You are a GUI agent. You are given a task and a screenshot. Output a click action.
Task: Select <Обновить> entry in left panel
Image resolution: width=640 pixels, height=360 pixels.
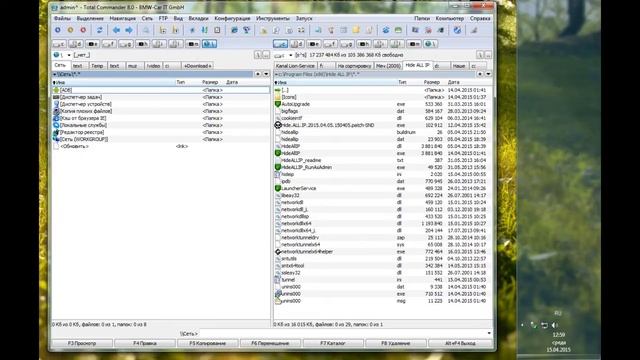[x=161, y=146]
